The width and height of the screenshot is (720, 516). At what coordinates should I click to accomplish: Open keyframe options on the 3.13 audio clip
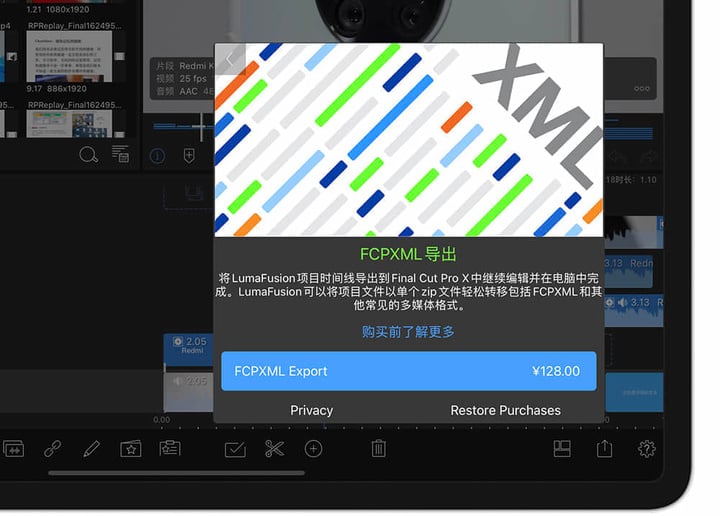pos(610,303)
